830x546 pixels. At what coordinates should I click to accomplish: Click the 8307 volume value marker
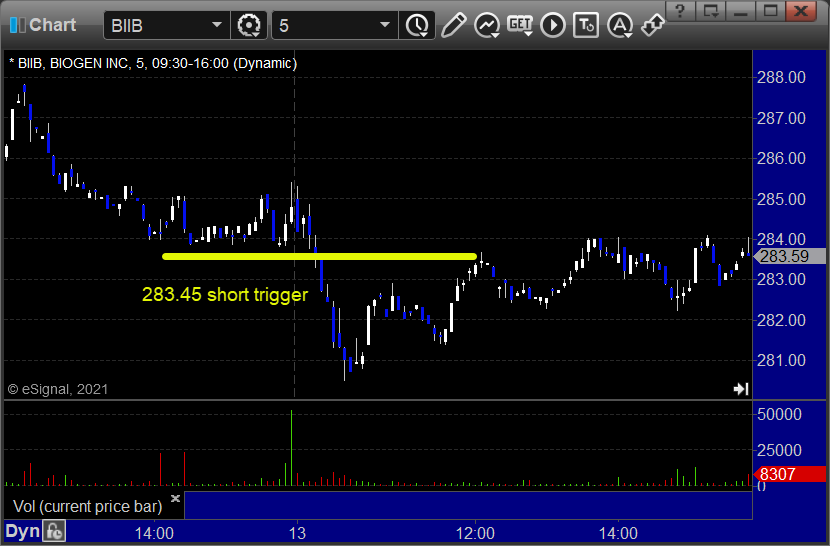coord(789,474)
